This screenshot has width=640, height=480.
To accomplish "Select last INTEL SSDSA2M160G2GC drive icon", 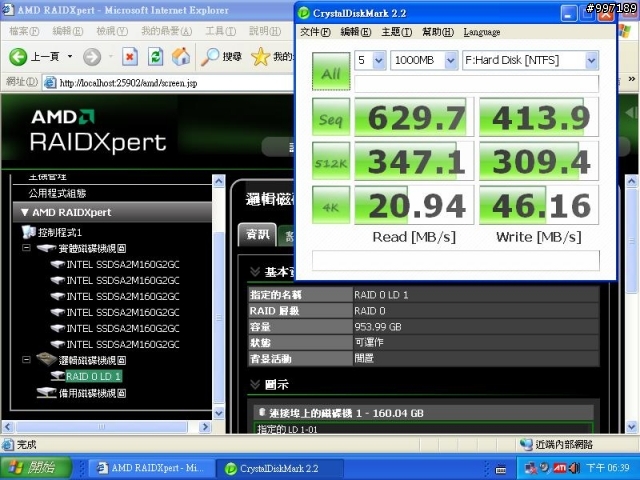I will coord(58,344).
